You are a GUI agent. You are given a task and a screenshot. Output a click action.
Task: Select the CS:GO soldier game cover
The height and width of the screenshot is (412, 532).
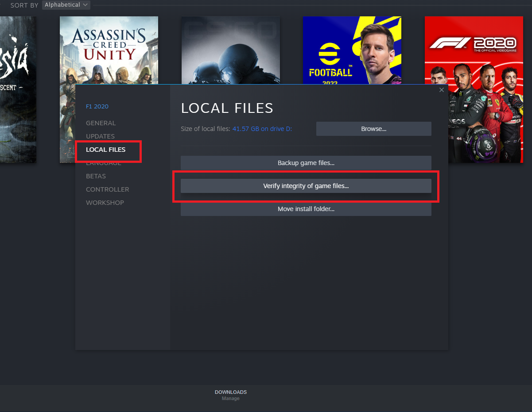230,50
